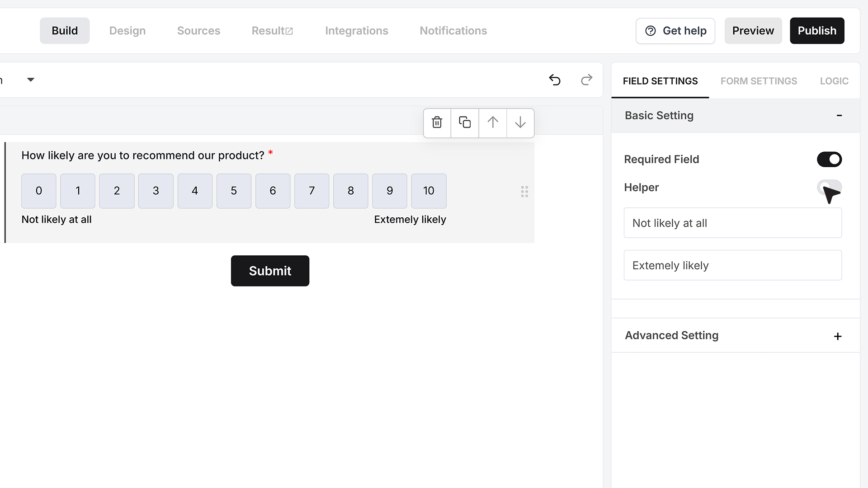Click the question mark help icon
Screen dimensions: 868x488
[x=651, y=31]
